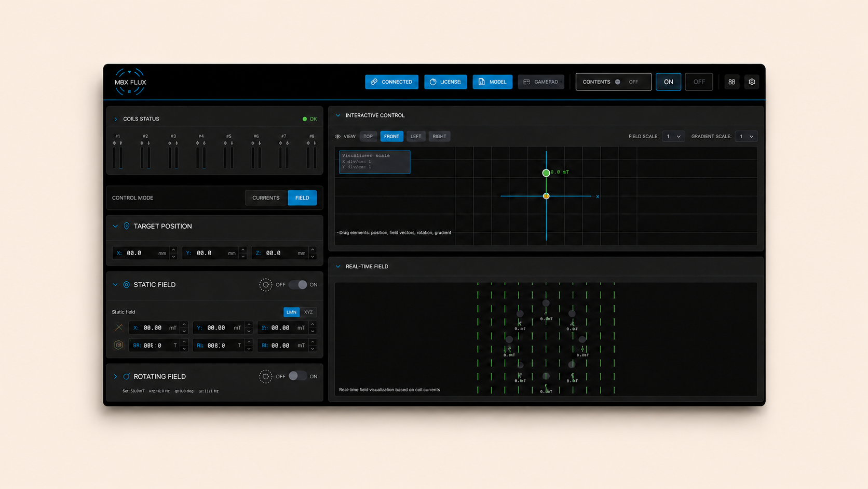Click the Static Field target icon
Image resolution: width=868 pixels, height=489 pixels.
coord(126,285)
